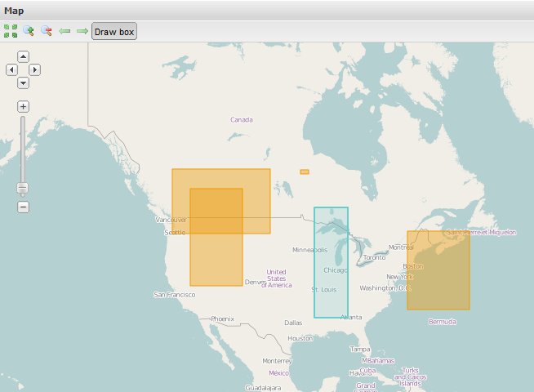This screenshot has height=392, width=534.
Task: Click the zoom to full extent icon
Action: tap(11, 31)
